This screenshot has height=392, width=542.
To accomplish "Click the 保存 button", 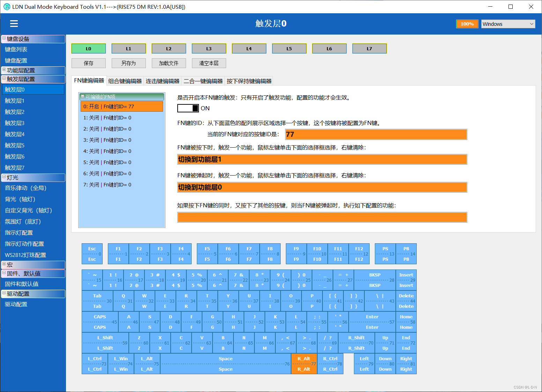I will (89, 63).
